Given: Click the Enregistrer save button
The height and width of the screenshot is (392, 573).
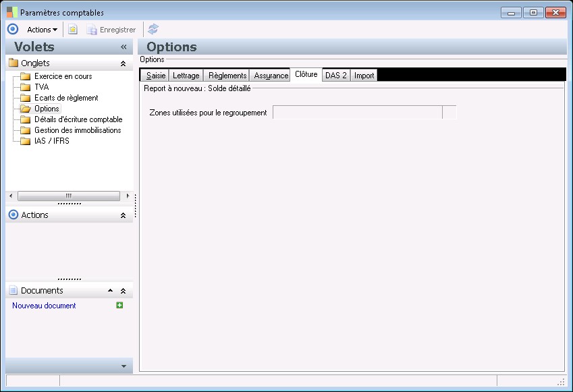Looking at the screenshot, I should point(111,30).
